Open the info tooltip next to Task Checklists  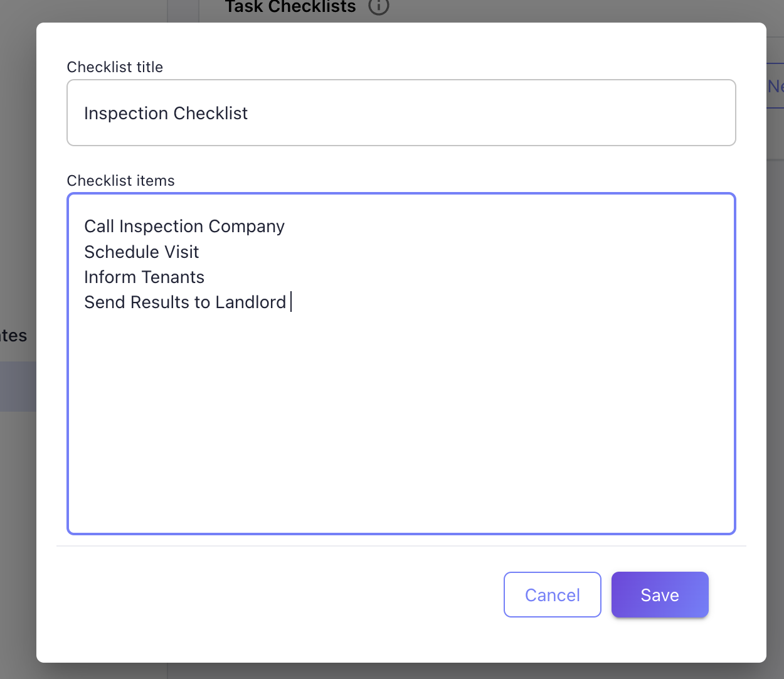coord(378,8)
